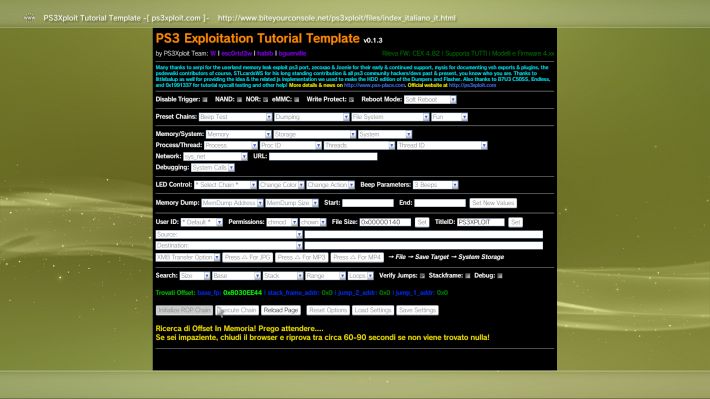Viewport: 710px width, 399px height.
Task: Click the Reload Page button
Action: coord(281,310)
